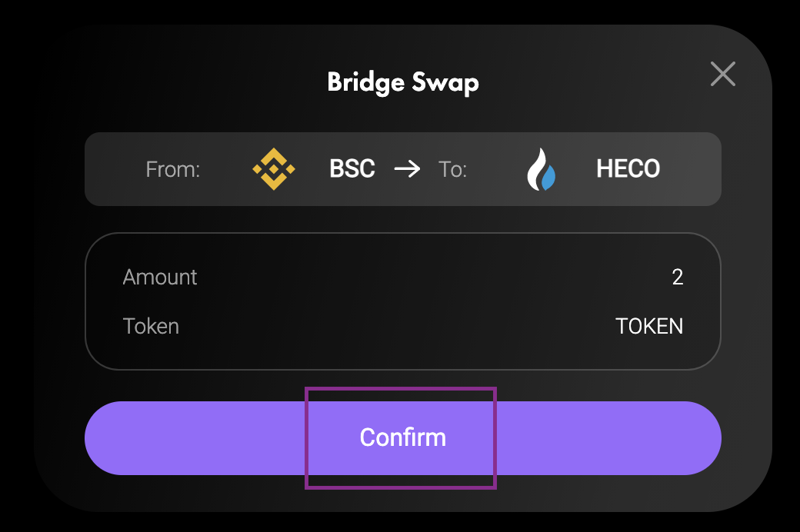The width and height of the screenshot is (800, 532).
Task: Open the From: BSC network selector
Action: [308, 168]
